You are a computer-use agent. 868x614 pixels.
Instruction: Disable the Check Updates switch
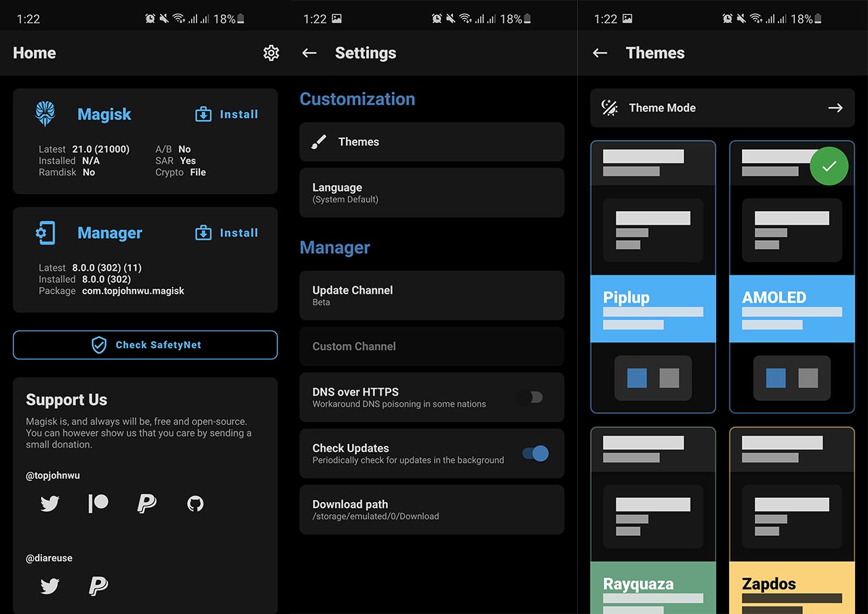click(x=536, y=454)
